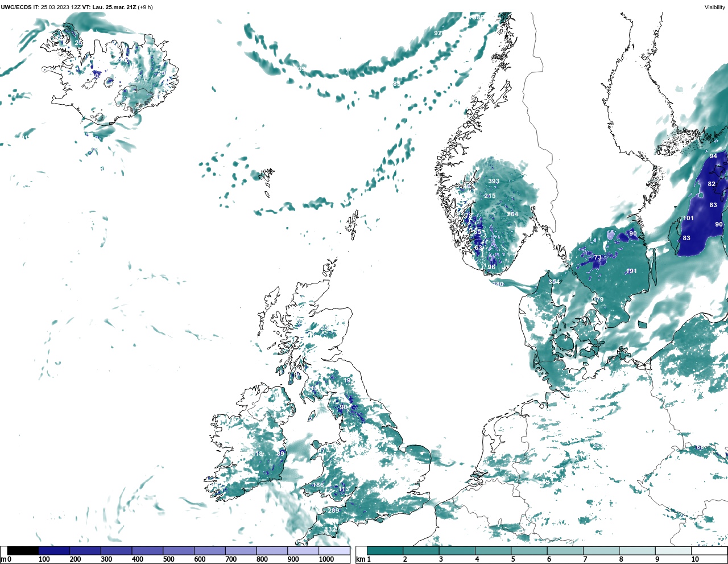Select the '186' value over Wales
728x564 pixels.
point(318,485)
